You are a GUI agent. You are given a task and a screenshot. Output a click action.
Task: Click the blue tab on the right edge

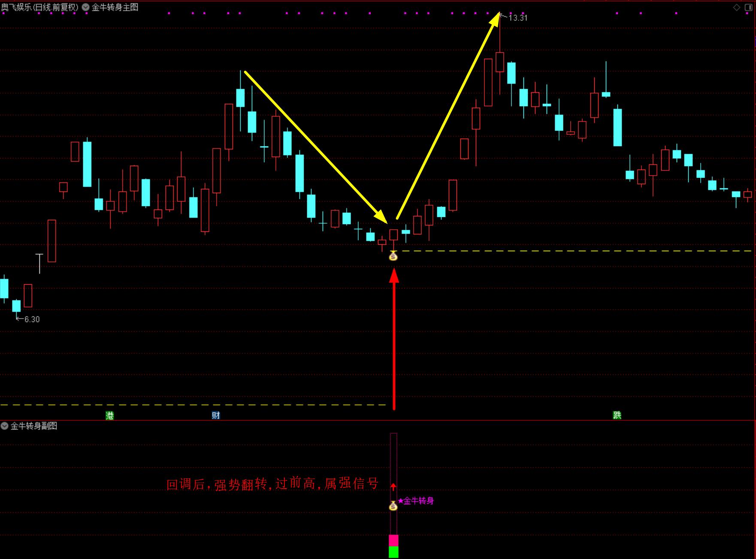pyautogui.click(x=755, y=42)
